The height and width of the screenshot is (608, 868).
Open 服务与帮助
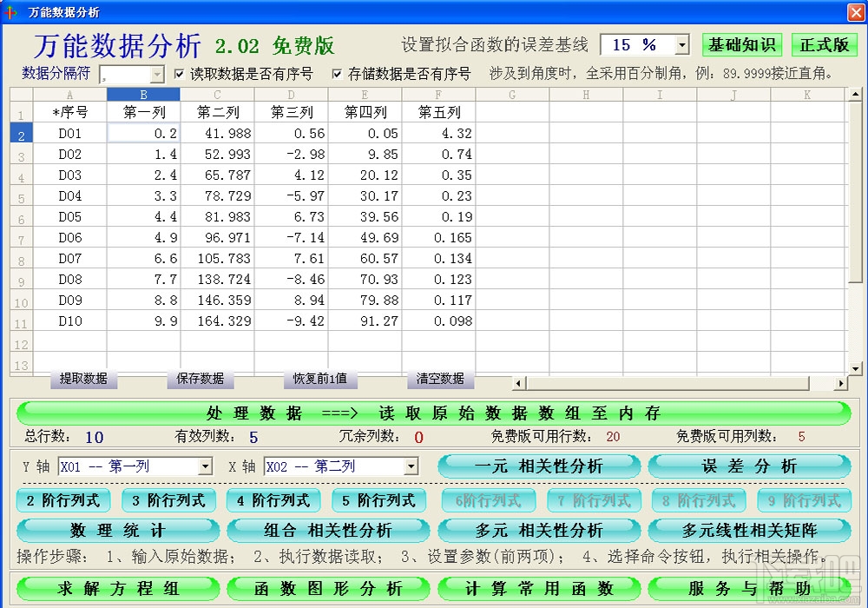[x=750, y=589]
